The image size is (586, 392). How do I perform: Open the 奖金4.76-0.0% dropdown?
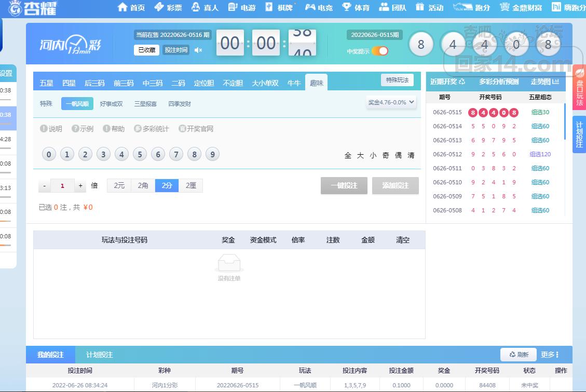point(391,102)
